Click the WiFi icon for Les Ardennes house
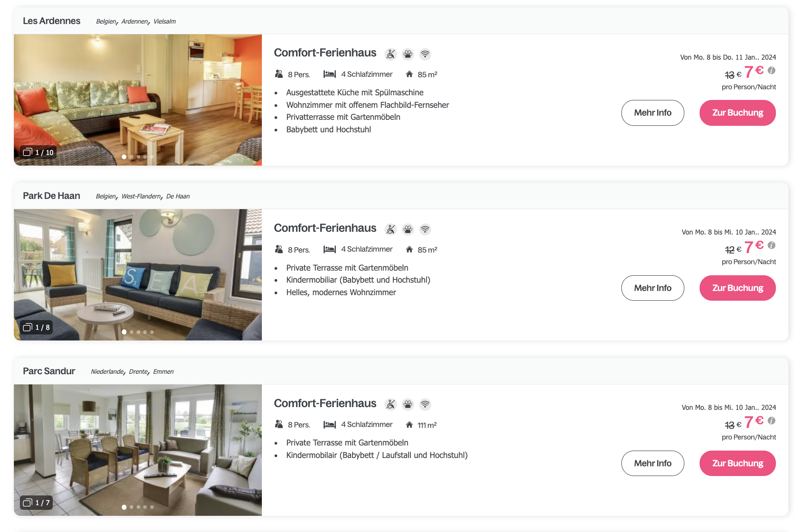This screenshot has width=806, height=532. coord(425,54)
